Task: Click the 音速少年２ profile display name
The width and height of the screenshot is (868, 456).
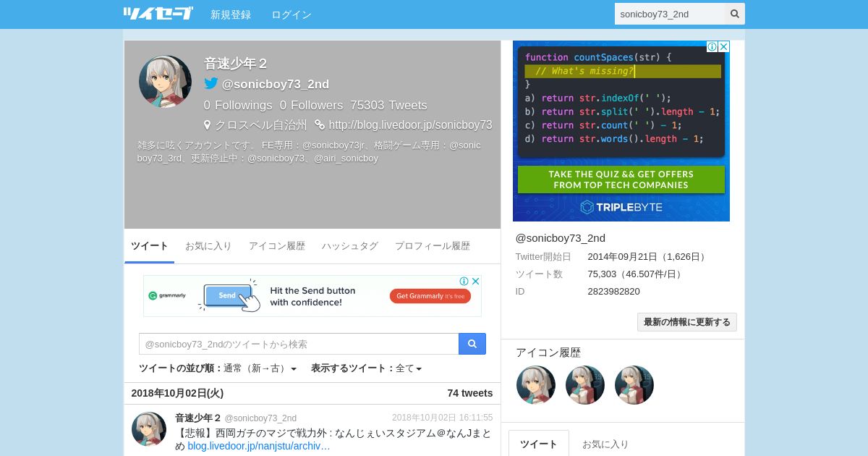Action: click(x=236, y=63)
